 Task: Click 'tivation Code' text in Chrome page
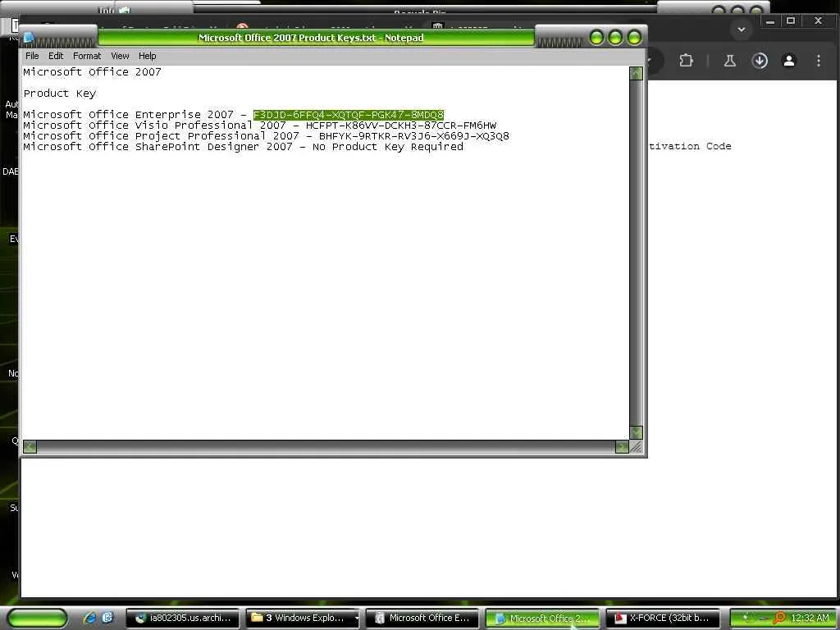coord(690,146)
